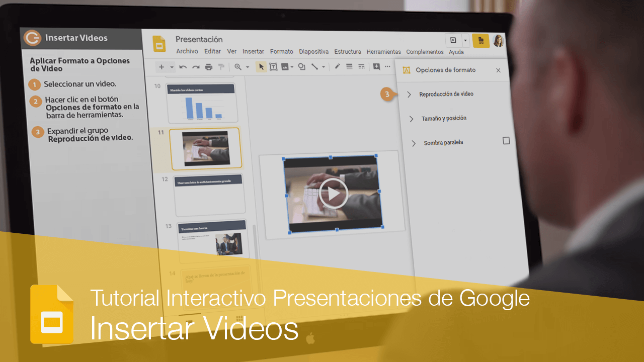Open the Present options dropdown arrow
Image resolution: width=644 pixels, height=362 pixels.
coord(465,40)
